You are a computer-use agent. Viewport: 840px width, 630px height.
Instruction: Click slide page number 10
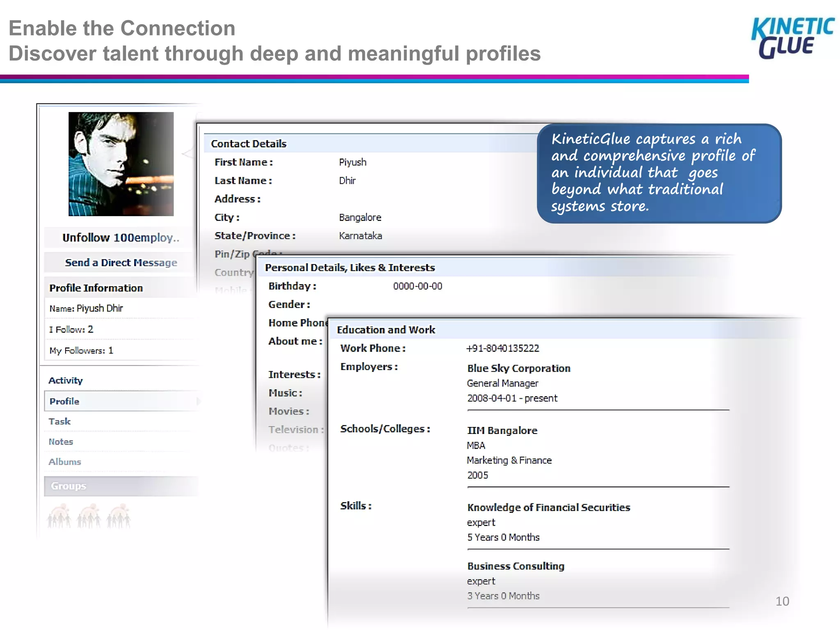tap(782, 601)
